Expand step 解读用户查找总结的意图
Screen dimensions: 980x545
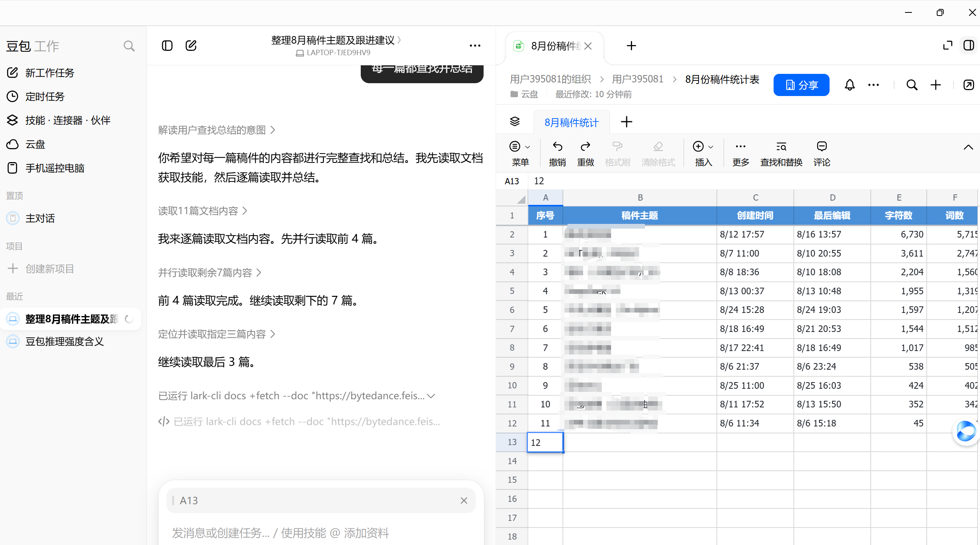(217, 130)
